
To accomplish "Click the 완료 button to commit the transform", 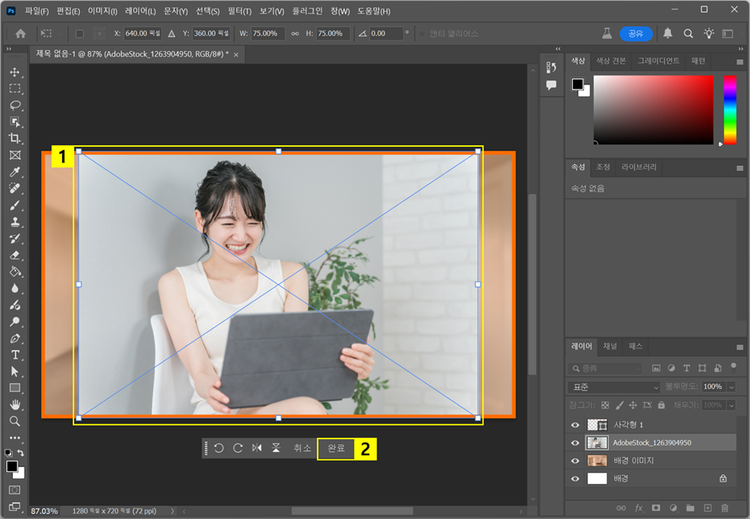I will 337,449.
